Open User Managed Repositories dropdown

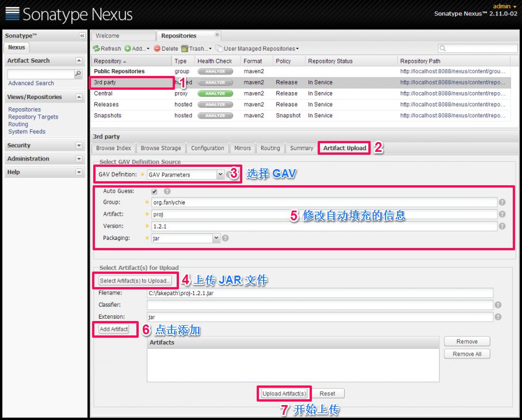[258, 48]
